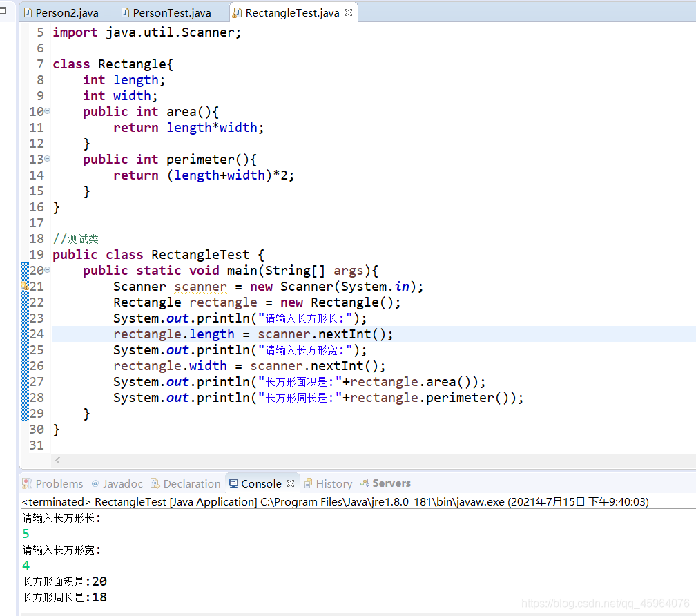Click 'int length;' declaration on line 8
Viewport: 696px width, 616px height.
click(124, 80)
